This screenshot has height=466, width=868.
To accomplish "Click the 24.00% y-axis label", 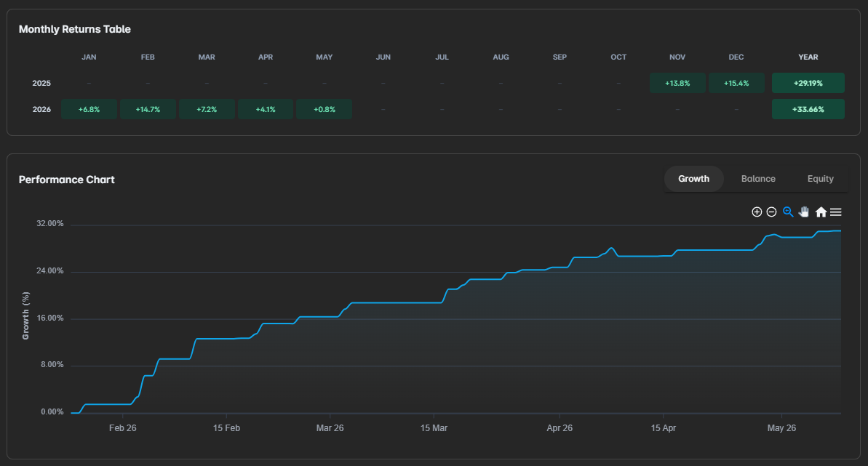I will tap(49, 270).
